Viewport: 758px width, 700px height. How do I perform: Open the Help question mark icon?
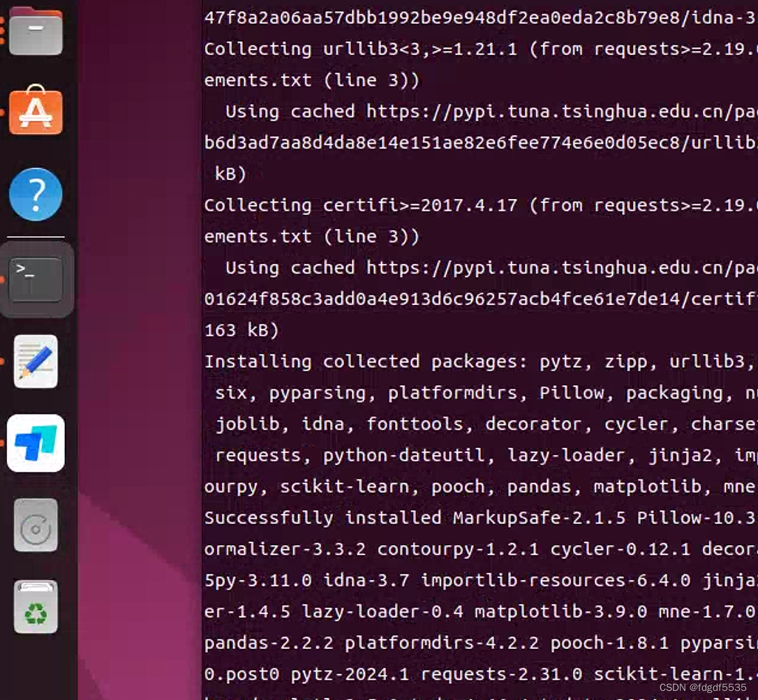[x=36, y=194]
